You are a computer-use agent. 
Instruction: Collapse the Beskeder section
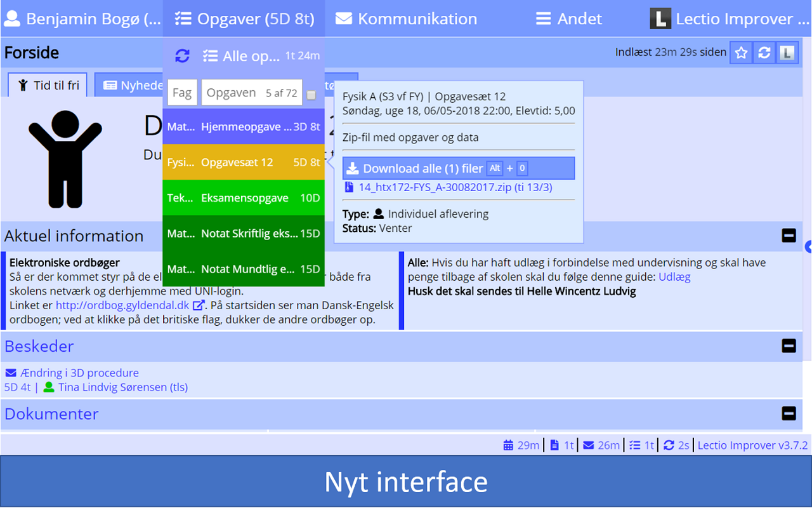click(x=789, y=346)
